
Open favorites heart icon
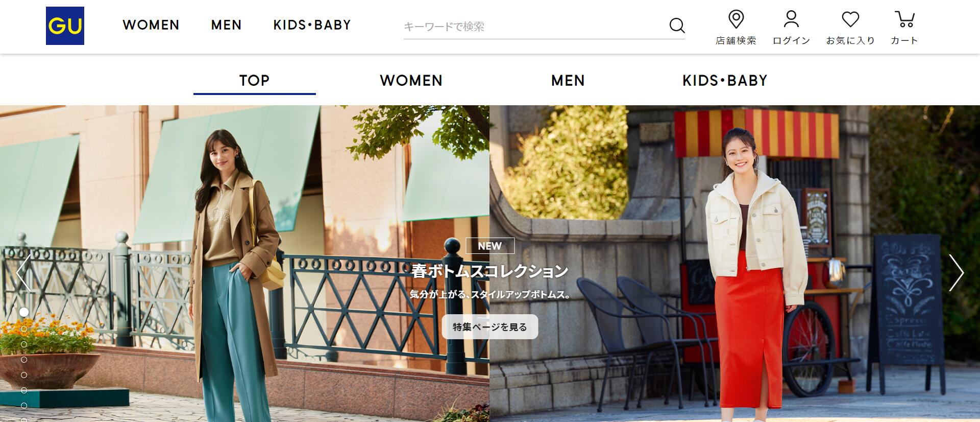pos(850,20)
